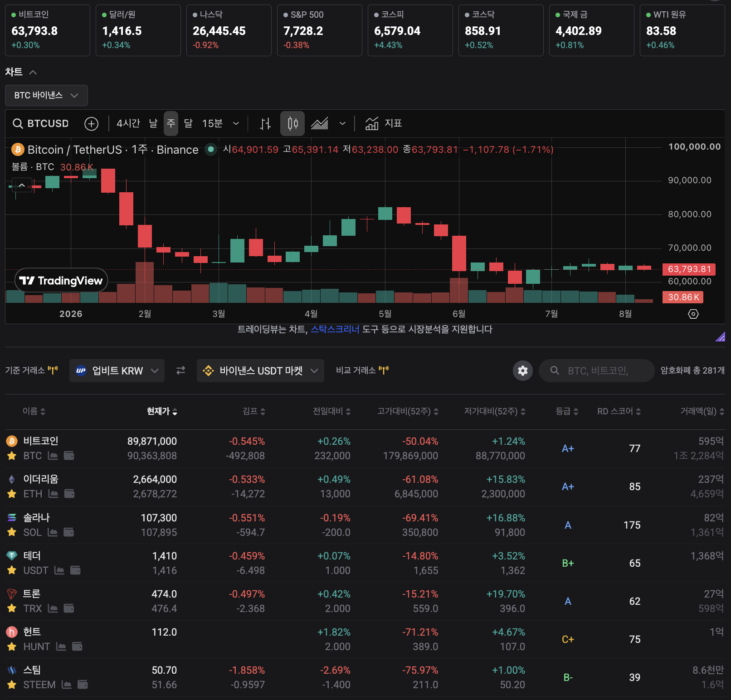Click the red volume label 30.86 K
Viewport: 731px width, 700px height.
point(683,297)
